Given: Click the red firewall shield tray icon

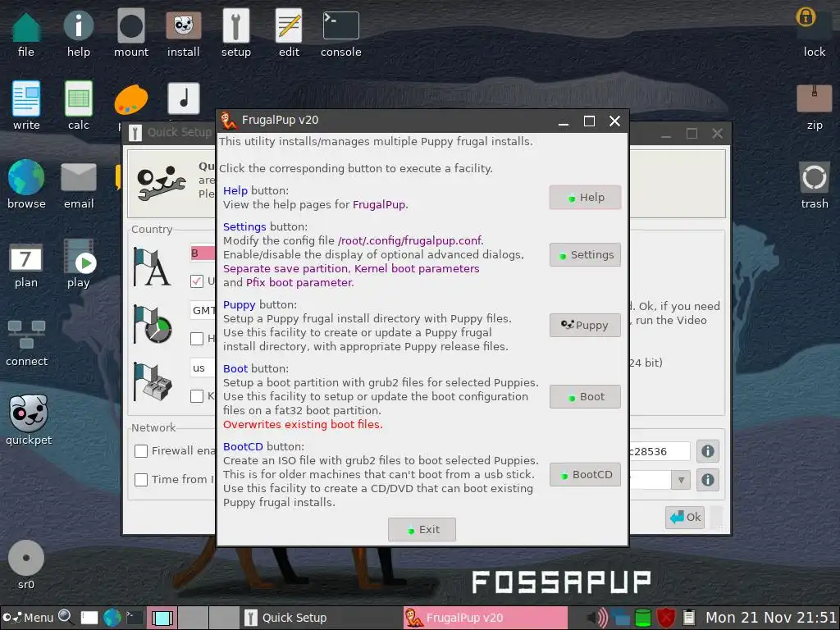Looking at the screenshot, I should tap(666, 618).
